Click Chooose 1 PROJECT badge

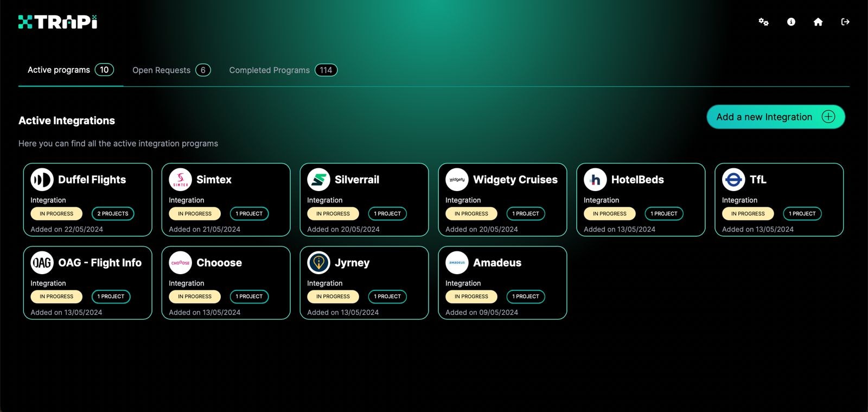click(249, 296)
